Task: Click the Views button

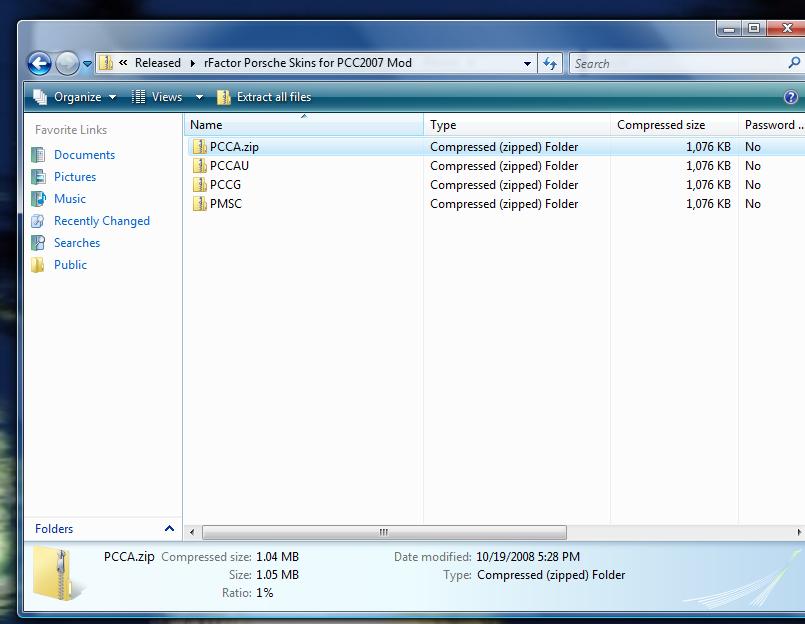Action: (157, 97)
